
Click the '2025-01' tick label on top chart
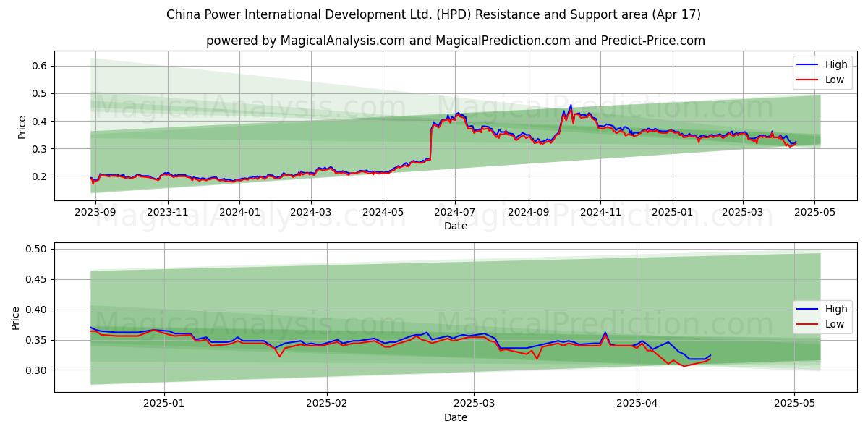point(673,213)
